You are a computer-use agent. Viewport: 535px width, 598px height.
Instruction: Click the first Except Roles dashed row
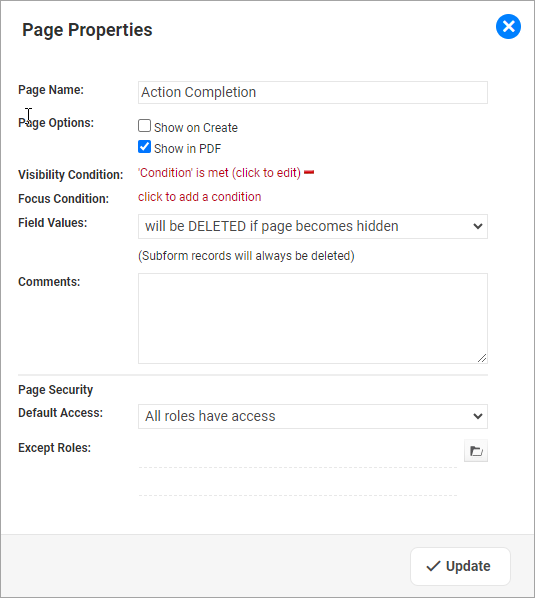(x=298, y=454)
